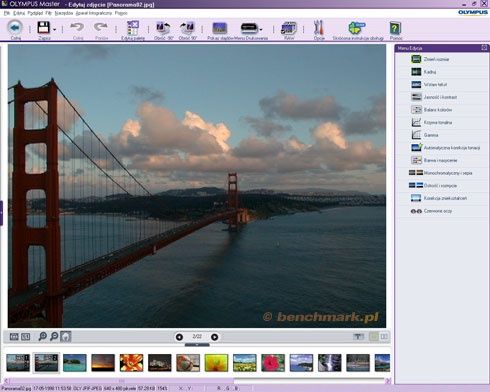Image resolution: width=490 pixels, height=392 pixels.
Task: Go to the next image arrow
Action: [215, 337]
